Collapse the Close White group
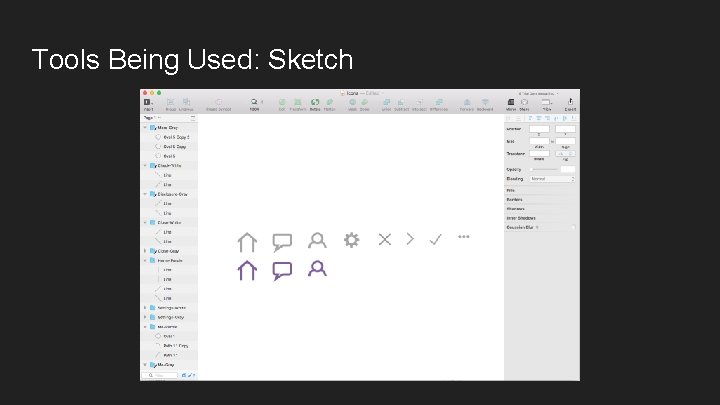The height and width of the screenshot is (405, 720). (x=146, y=223)
